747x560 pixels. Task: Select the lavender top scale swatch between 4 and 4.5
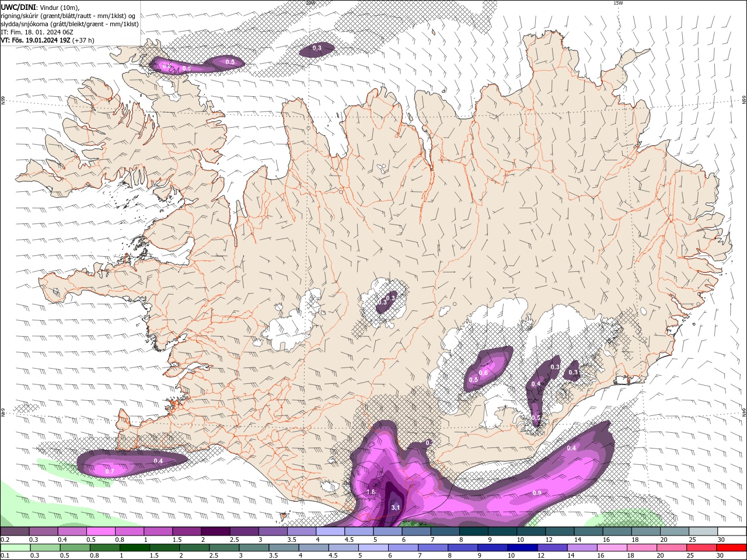(x=330, y=531)
